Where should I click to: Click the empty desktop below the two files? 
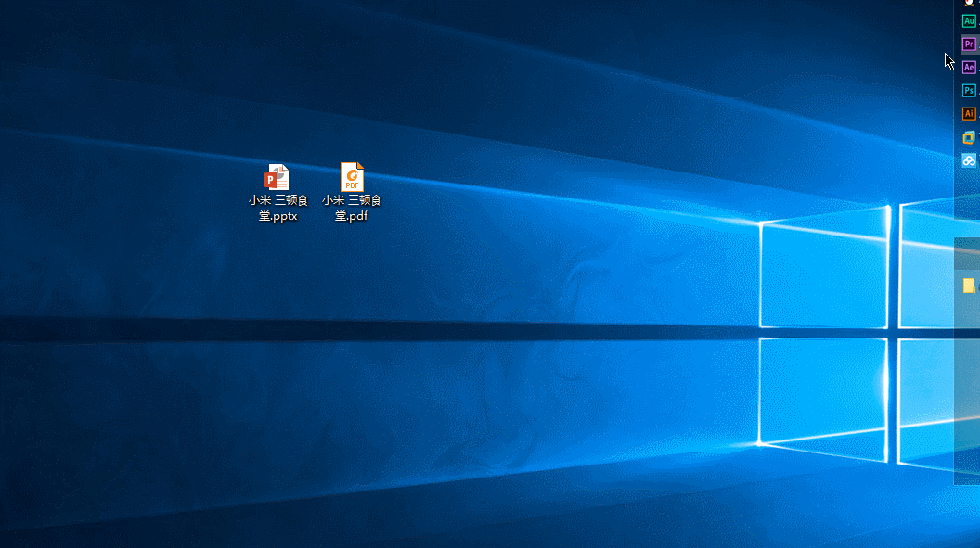click(315, 278)
